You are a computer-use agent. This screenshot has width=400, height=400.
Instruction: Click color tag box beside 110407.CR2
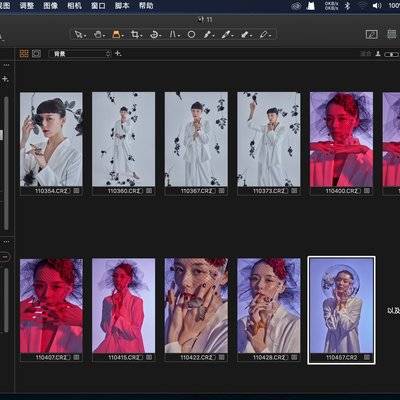[x=77, y=357]
